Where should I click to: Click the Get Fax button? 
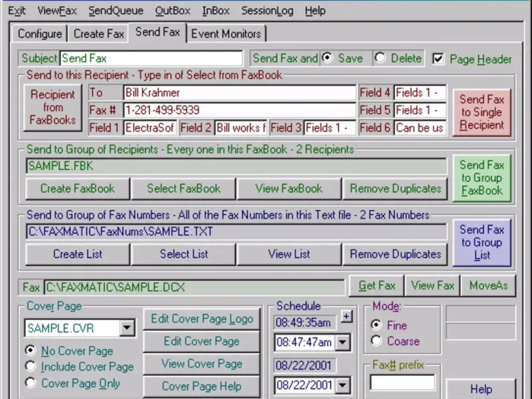click(376, 286)
